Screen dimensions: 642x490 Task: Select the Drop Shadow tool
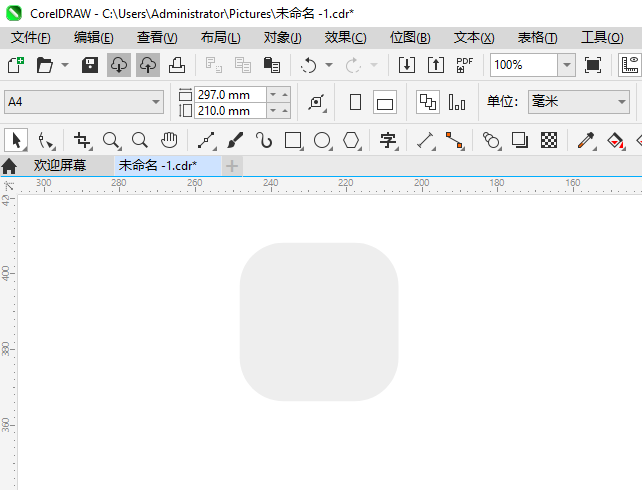coord(520,140)
